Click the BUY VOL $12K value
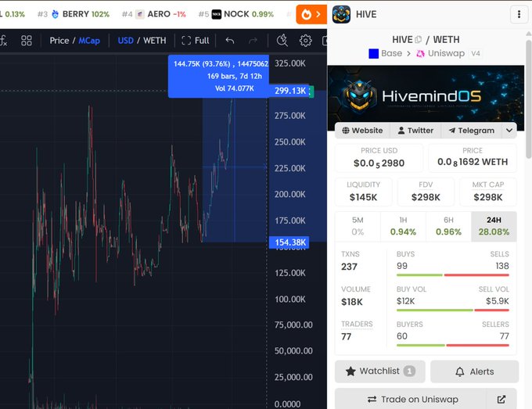 point(406,301)
